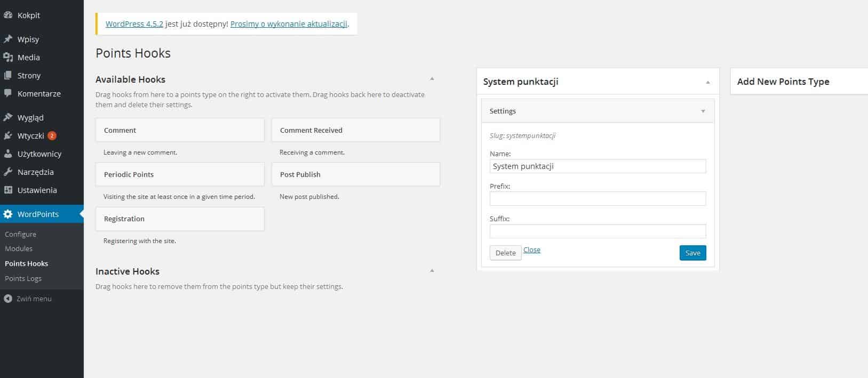Screen dimensions: 868x378
Task: Go to Points Logs submenu
Action: click(23, 279)
